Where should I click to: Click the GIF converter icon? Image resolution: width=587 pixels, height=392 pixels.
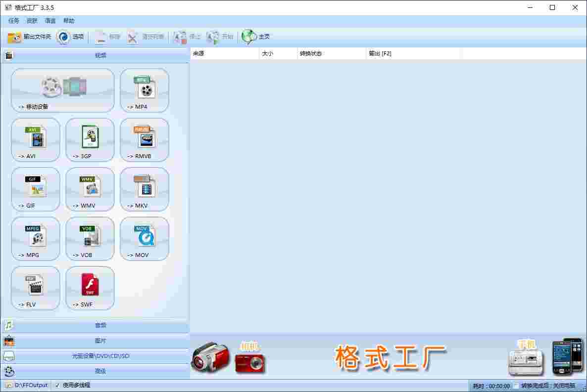(35, 189)
